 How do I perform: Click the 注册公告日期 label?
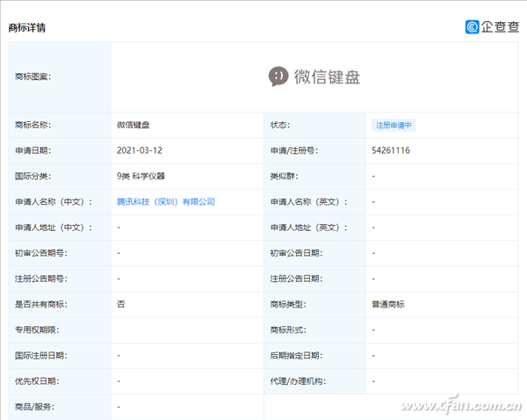297,279
